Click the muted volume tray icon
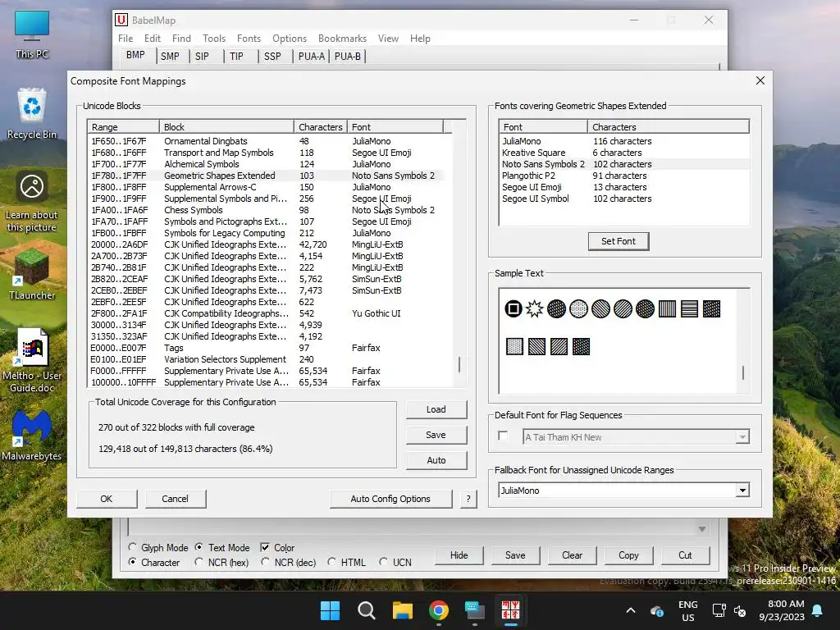Image resolution: width=840 pixels, height=630 pixels. (740, 610)
